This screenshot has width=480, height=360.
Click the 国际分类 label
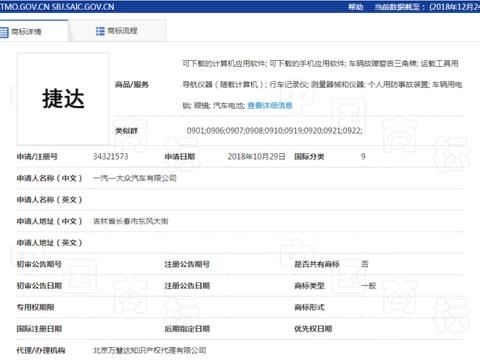[x=309, y=156]
